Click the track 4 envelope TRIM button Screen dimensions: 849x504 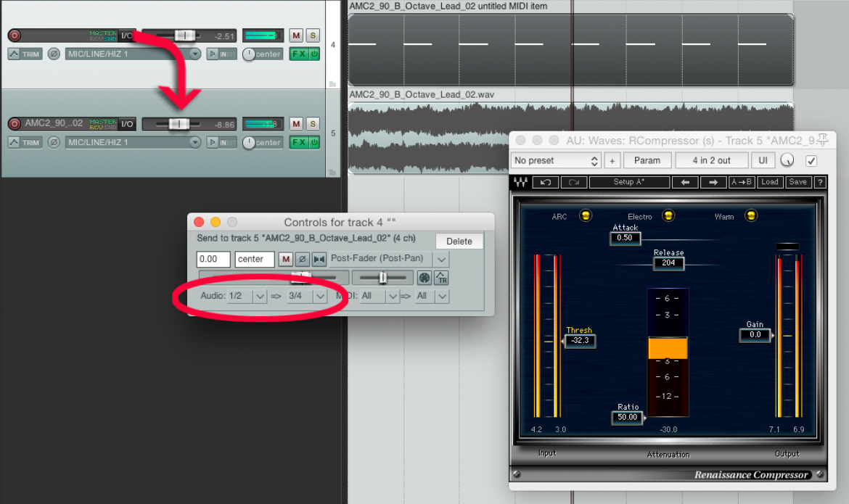point(25,54)
